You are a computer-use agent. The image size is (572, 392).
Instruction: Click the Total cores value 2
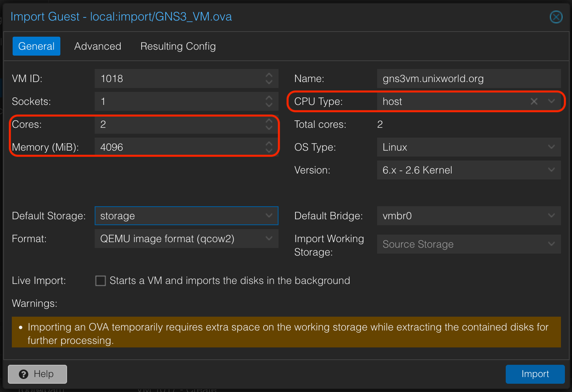point(380,124)
